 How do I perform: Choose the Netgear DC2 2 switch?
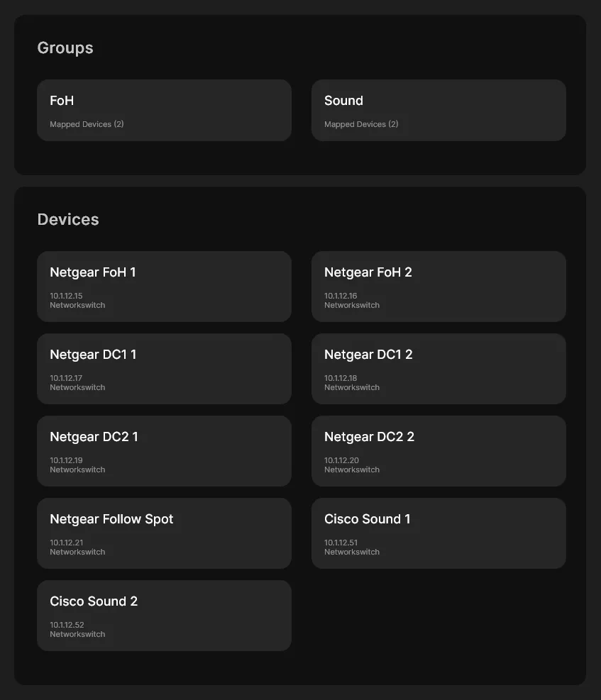click(439, 450)
